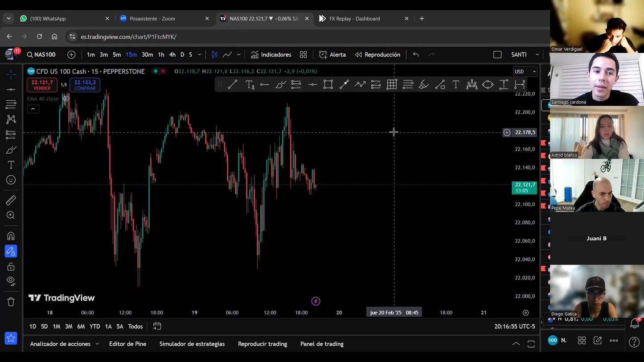Collapse the indicator legend chevron

click(x=33, y=109)
